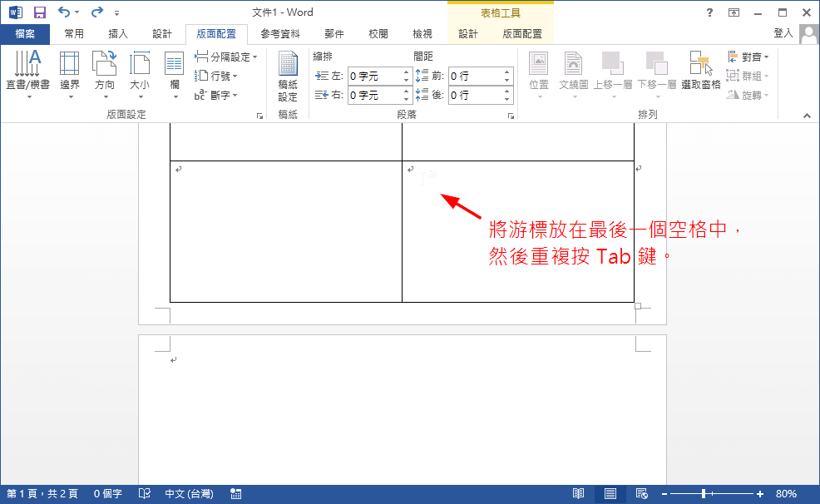The image size is (820, 504).
Task: Expand the 行號 line numbers dropdown
Action: (220, 76)
